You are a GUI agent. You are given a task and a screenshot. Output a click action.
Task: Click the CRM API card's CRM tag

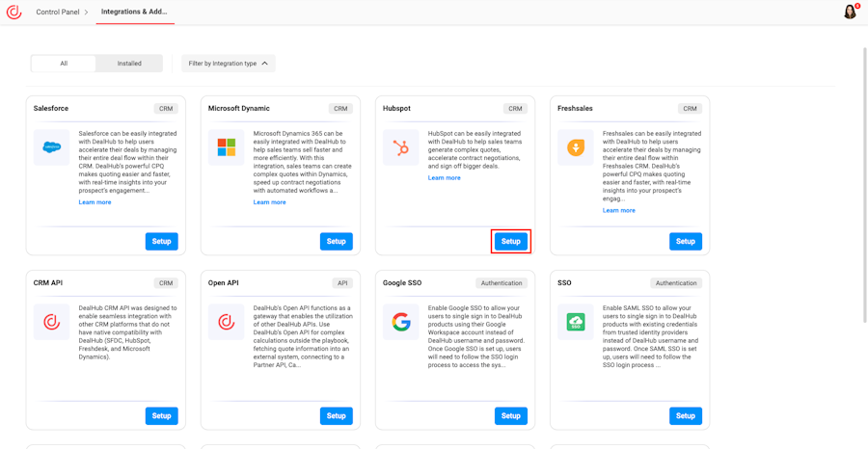point(166,283)
